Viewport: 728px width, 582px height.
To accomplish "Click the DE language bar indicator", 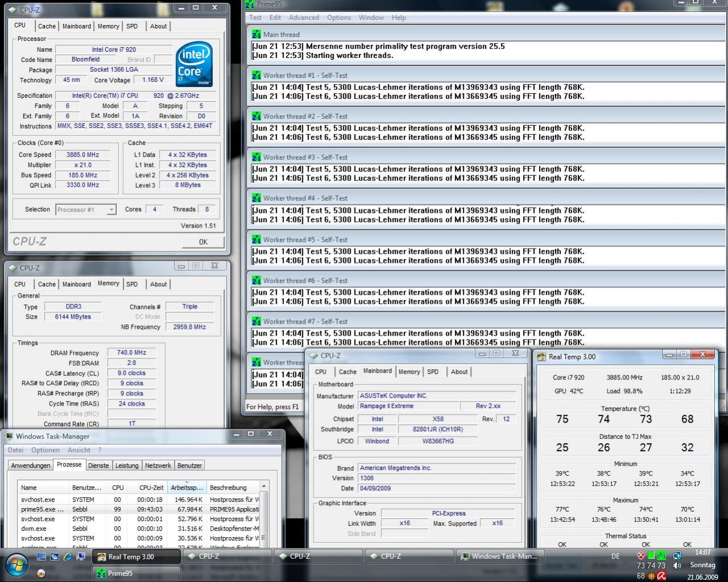I will click(615, 556).
